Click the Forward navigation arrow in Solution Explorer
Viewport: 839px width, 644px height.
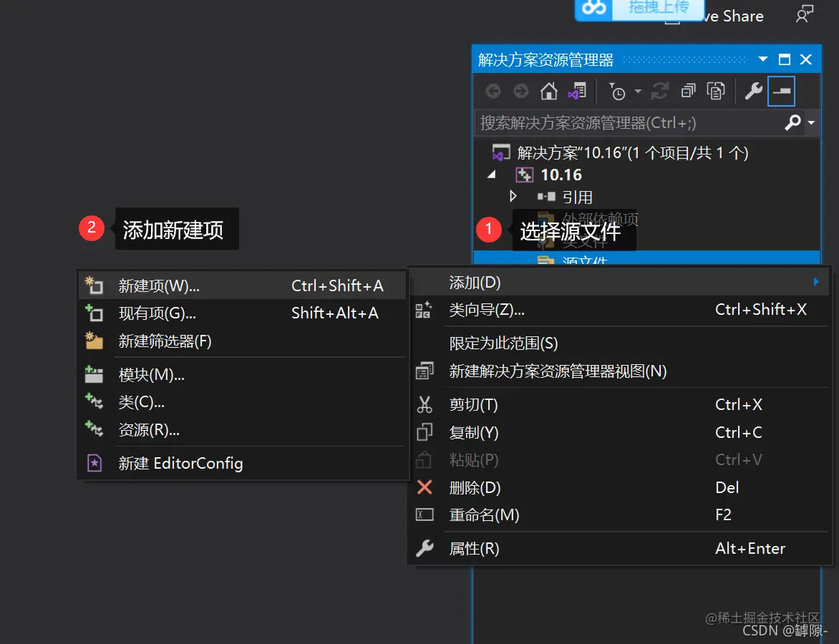[520, 92]
